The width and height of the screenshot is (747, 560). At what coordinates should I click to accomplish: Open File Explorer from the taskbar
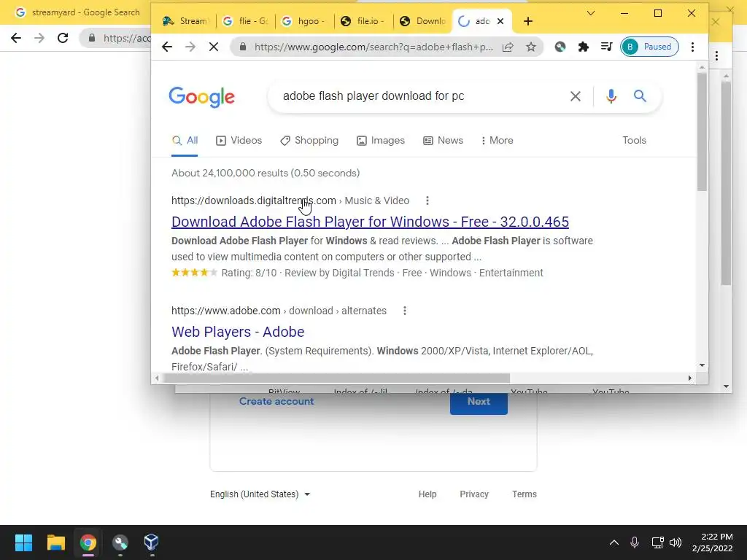[55, 542]
